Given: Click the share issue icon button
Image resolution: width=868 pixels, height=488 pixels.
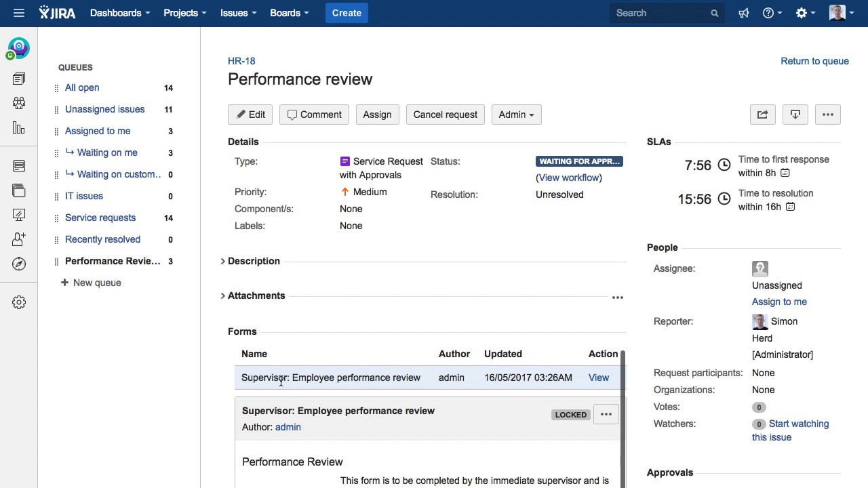Looking at the screenshot, I should coord(763,115).
